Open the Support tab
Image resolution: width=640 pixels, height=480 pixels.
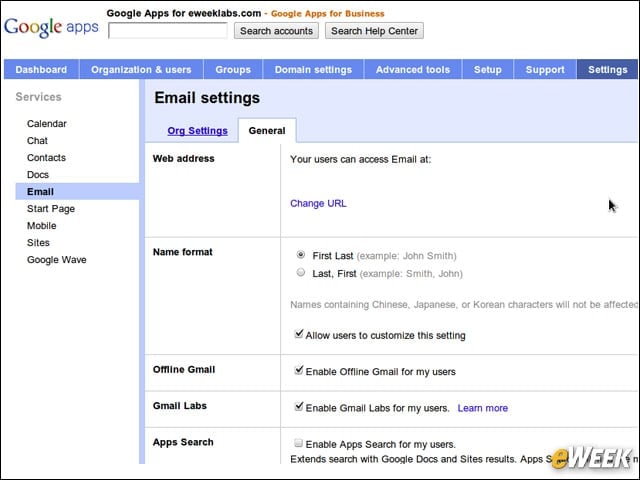click(x=545, y=69)
